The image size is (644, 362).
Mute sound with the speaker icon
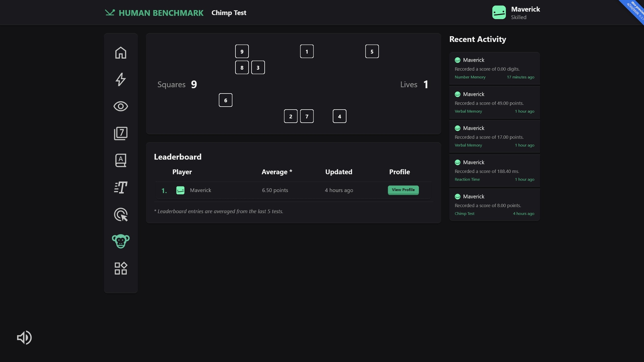coord(24,338)
